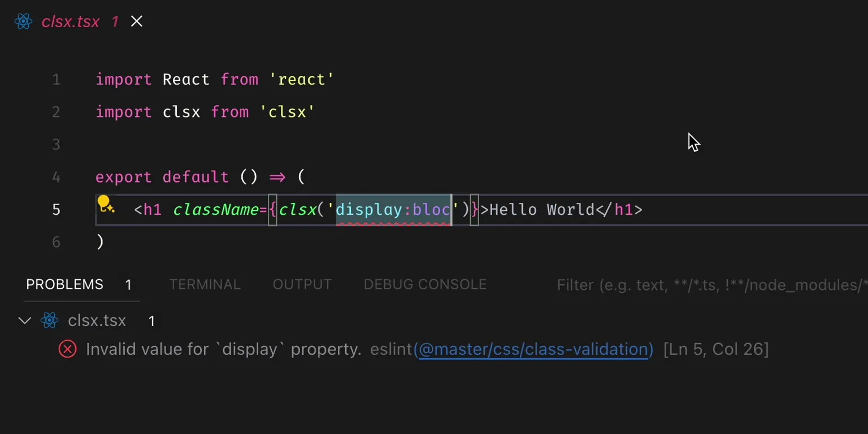Click the 'export' keyword on line 4
This screenshot has height=434, width=868.
click(x=124, y=177)
